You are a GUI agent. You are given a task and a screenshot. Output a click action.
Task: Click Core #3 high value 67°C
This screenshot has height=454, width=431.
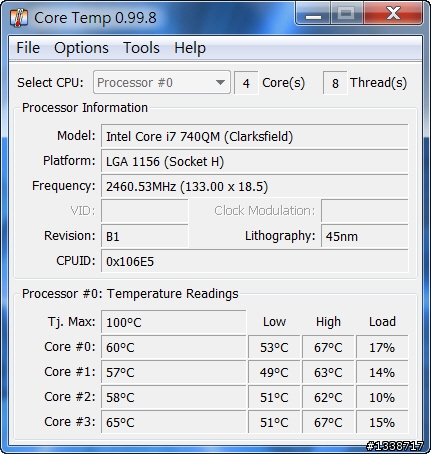pos(328,422)
